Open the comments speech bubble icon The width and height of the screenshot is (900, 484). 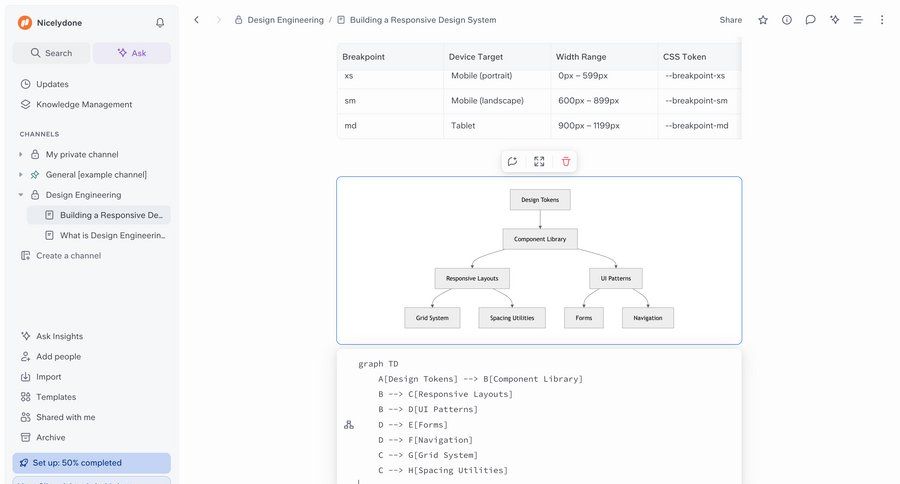pos(811,20)
